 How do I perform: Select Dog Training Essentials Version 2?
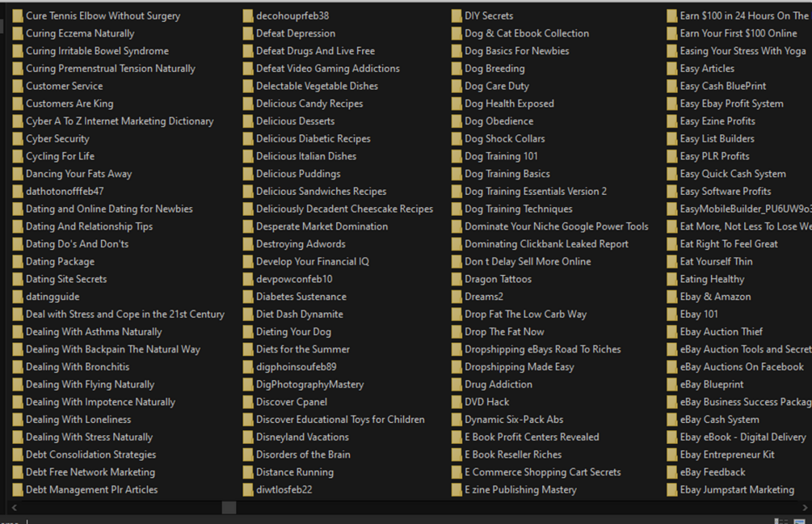(x=536, y=192)
